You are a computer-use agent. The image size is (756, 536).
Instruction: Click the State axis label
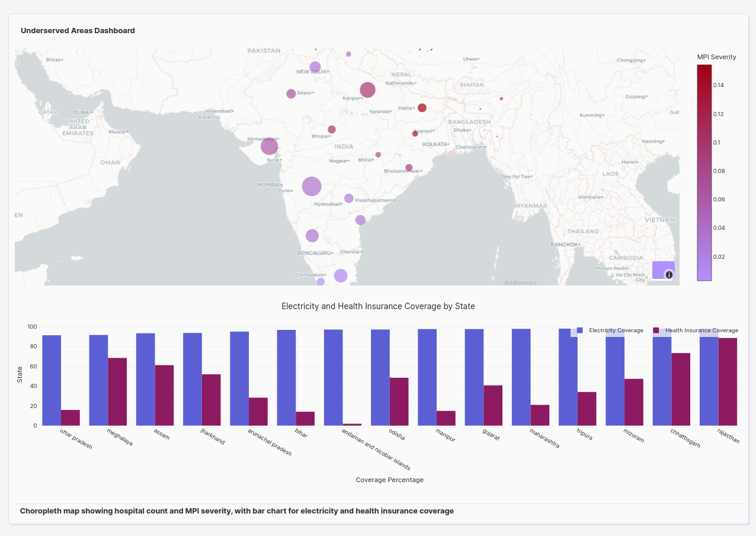click(x=20, y=374)
